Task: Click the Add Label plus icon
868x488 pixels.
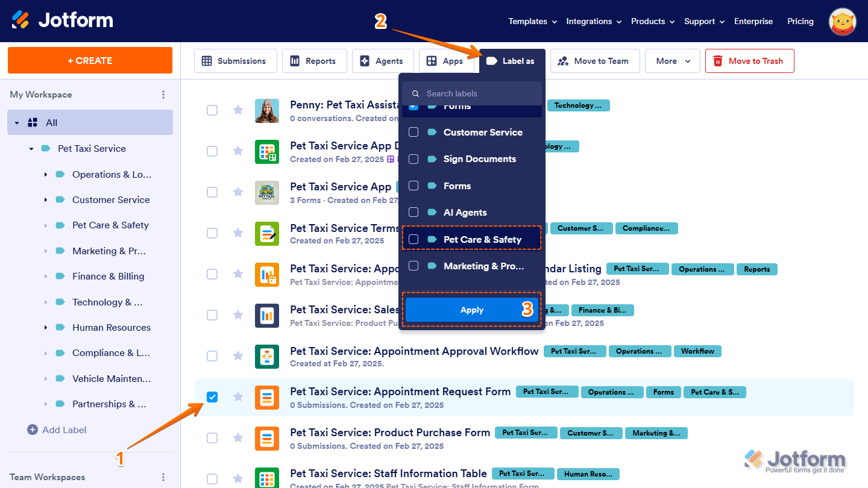Action: pos(33,430)
